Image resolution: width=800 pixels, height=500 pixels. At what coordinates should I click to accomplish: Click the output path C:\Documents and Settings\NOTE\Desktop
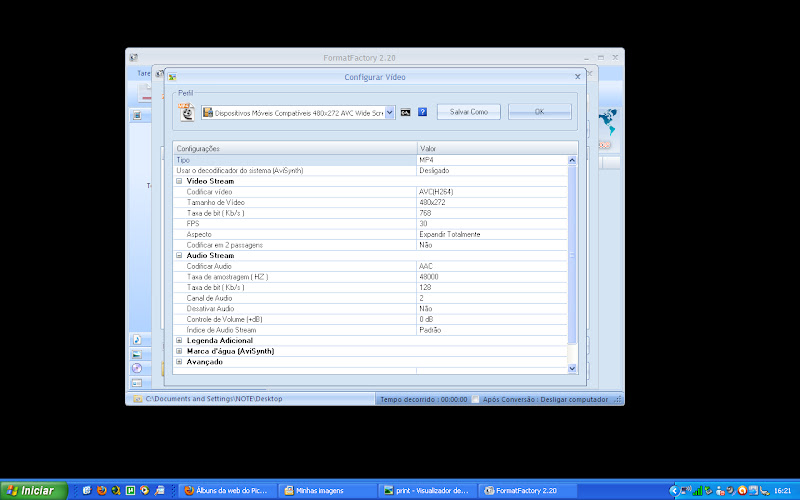click(214, 399)
